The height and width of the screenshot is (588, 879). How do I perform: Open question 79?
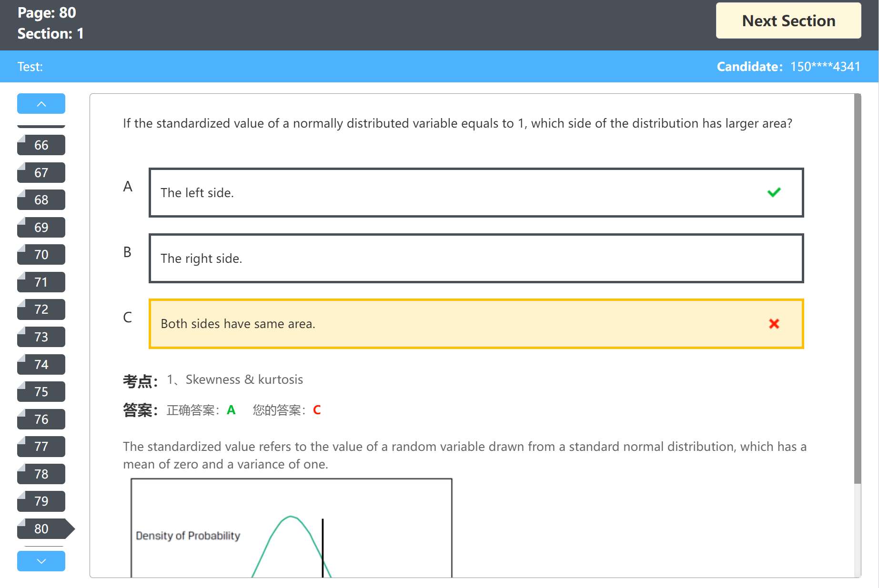(41, 501)
